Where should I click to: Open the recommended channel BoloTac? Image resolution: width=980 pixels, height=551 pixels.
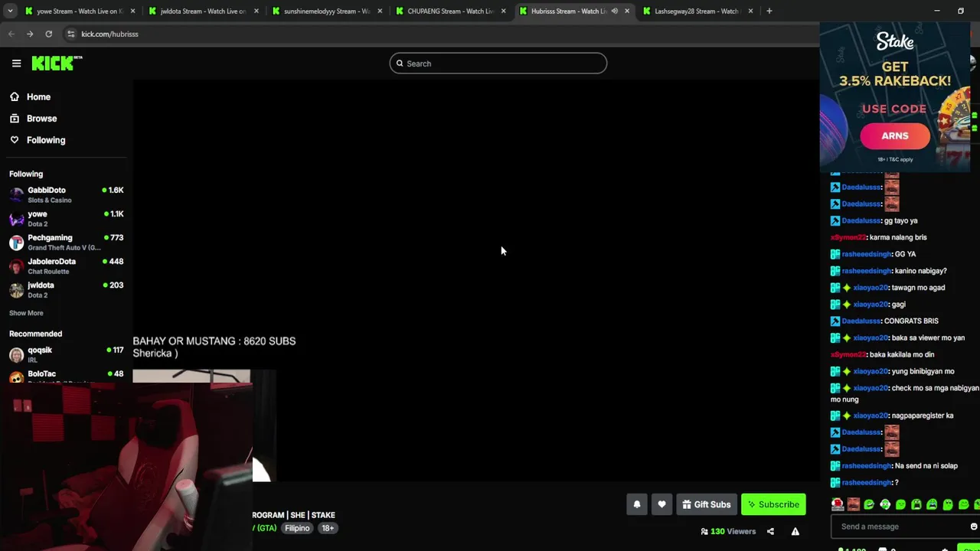66,376
